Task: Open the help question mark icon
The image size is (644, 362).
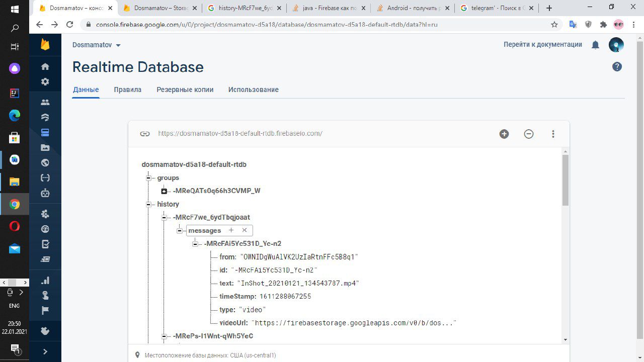Action: click(x=617, y=67)
